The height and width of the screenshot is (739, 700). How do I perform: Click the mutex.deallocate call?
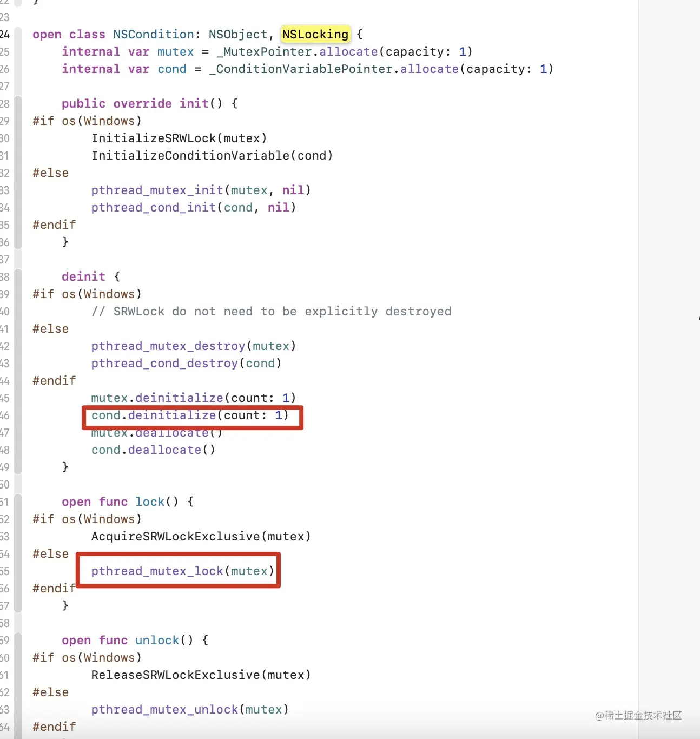coord(156,432)
